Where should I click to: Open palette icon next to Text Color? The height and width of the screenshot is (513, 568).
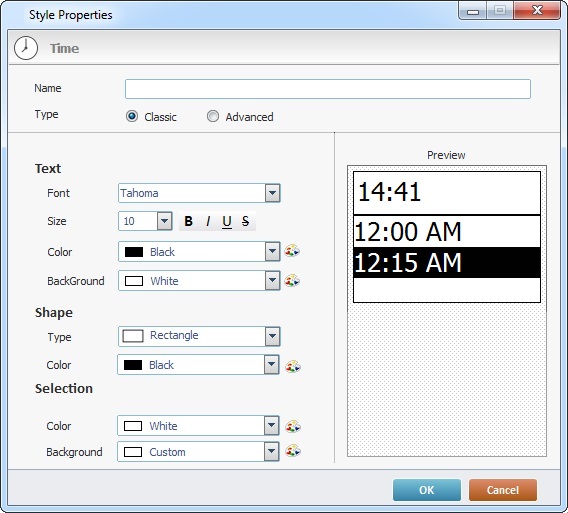[x=292, y=251]
